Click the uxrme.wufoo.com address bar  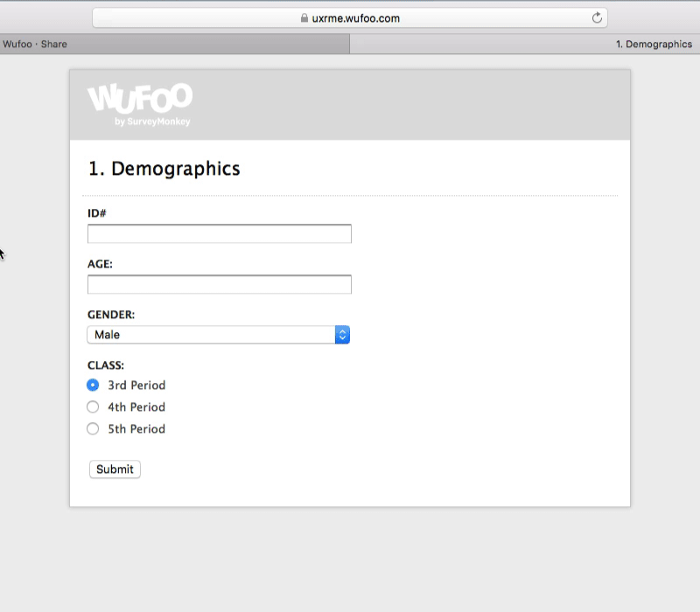349,17
